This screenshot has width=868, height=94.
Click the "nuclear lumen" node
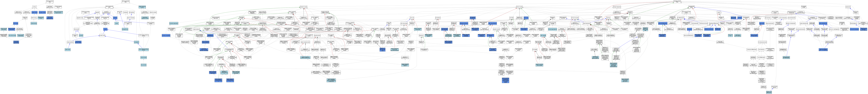(x=102, y=36)
